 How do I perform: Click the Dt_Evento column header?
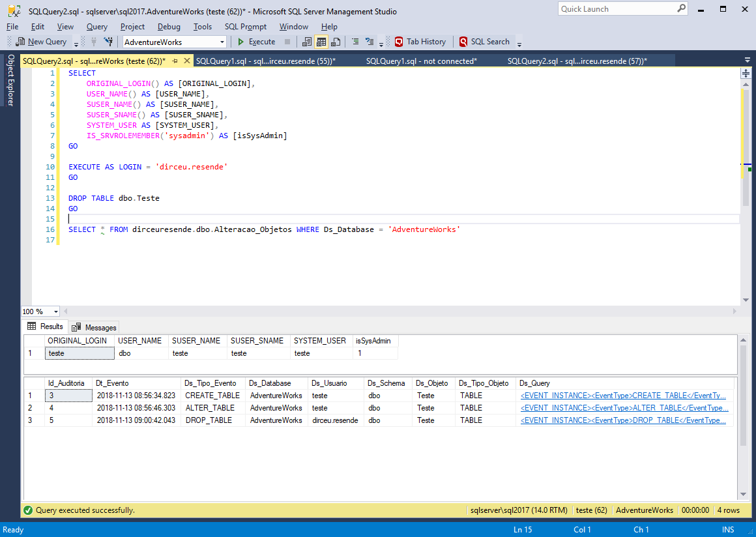click(136, 383)
